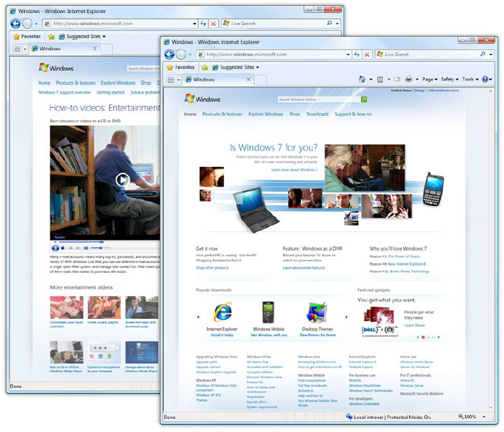Expand Suggested Sites dropdown in rear window
504x432 pixels.
coord(104,37)
